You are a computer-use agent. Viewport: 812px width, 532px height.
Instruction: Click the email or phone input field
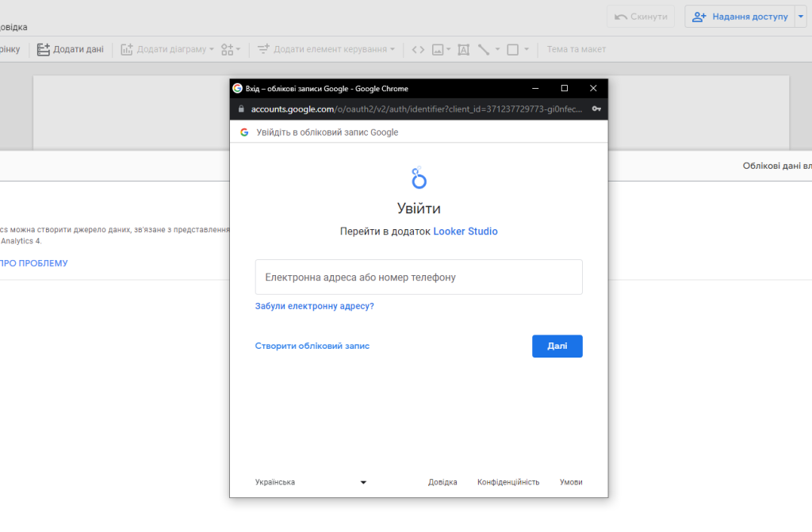click(x=419, y=277)
